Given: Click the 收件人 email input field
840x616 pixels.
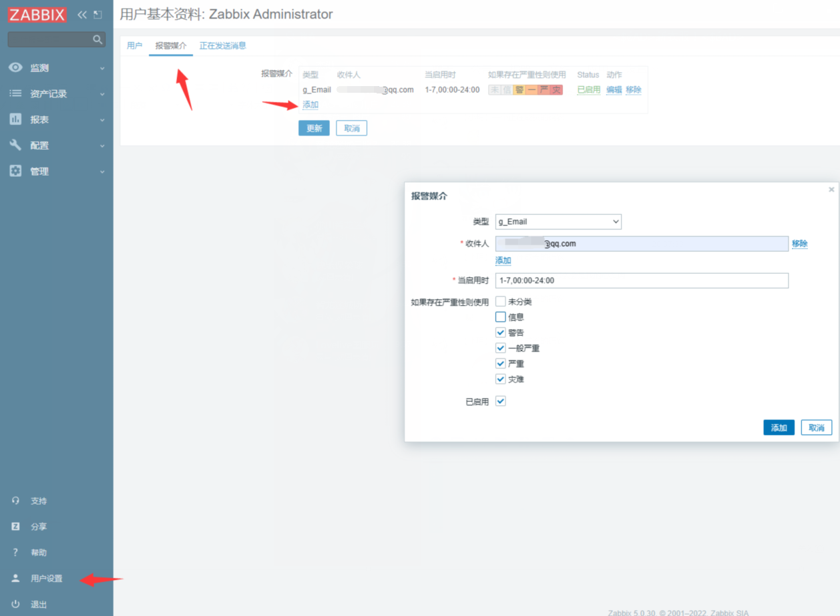Looking at the screenshot, I should coord(642,244).
